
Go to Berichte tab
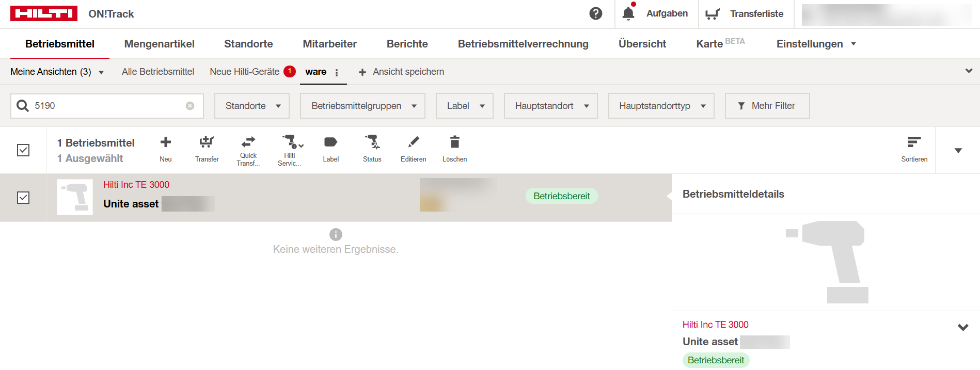407,44
